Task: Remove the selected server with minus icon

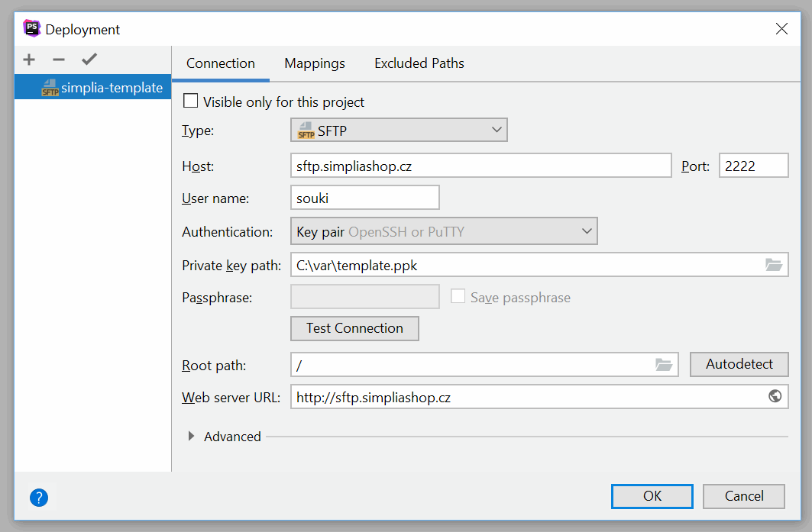Action: tap(59, 60)
